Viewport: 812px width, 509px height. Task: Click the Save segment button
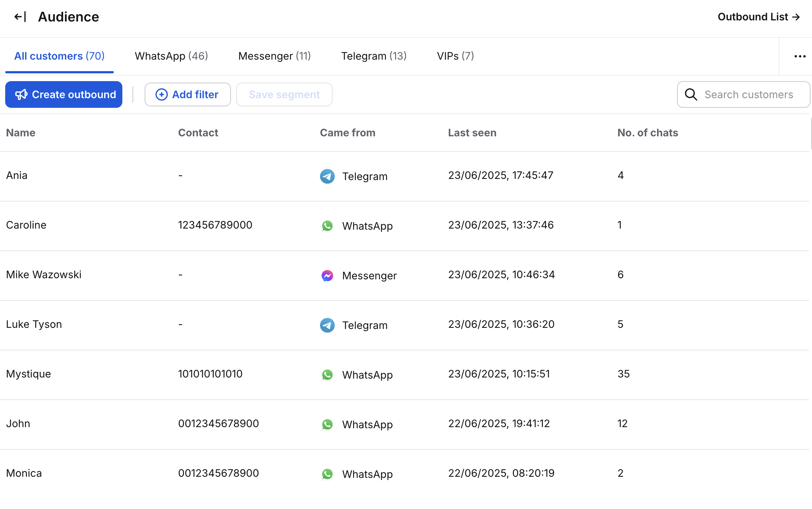pyautogui.click(x=284, y=94)
